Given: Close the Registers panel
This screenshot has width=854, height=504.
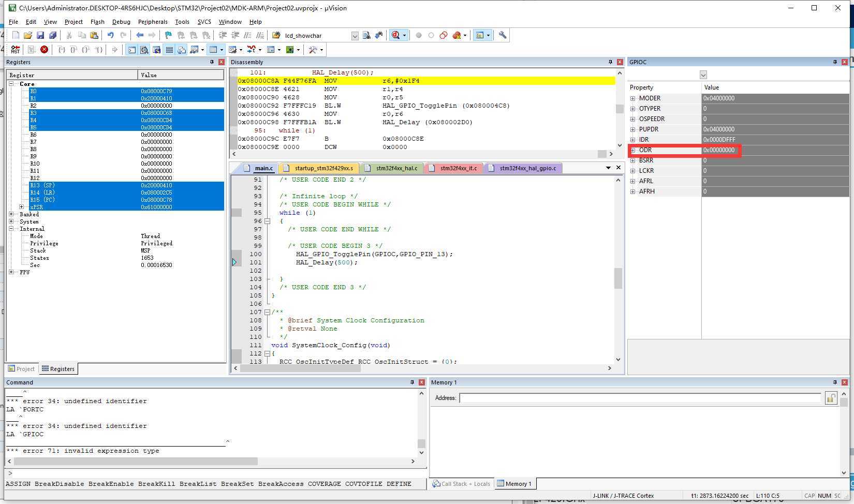Looking at the screenshot, I should (222, 62).
